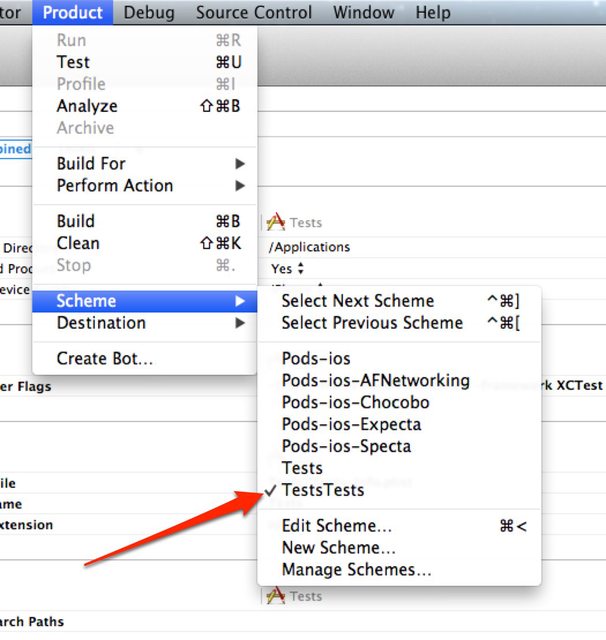The width and height of the screenshot is (606, 640).
Task: Click the Flags settings row label
Action: pos(25,386)
